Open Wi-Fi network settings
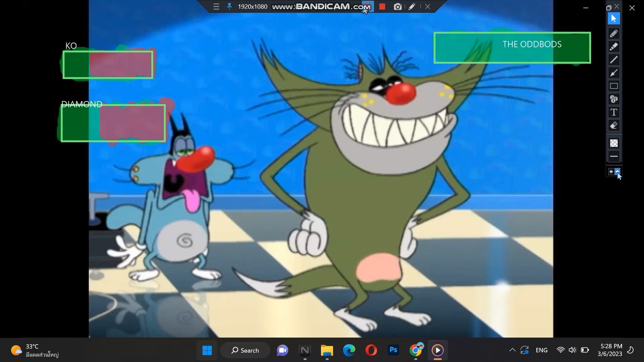The height and width of the screenshot is (362, 644). (560, 350)
